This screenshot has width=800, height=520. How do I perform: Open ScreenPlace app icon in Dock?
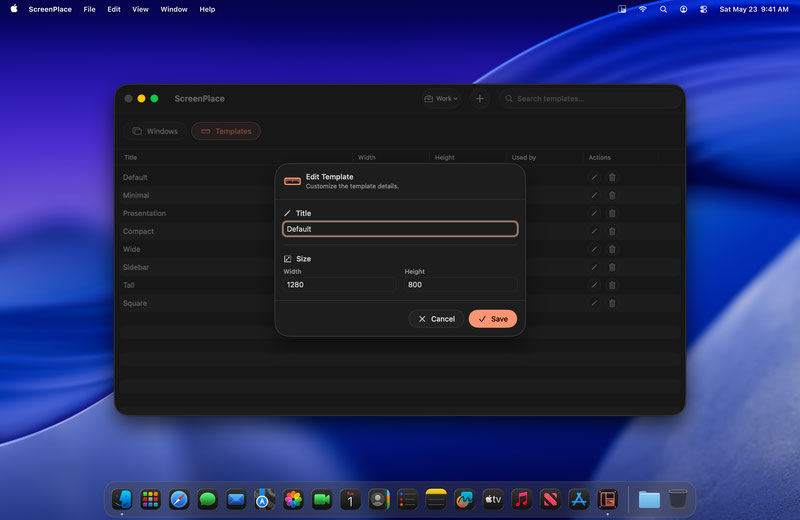[x=607, y=499]
